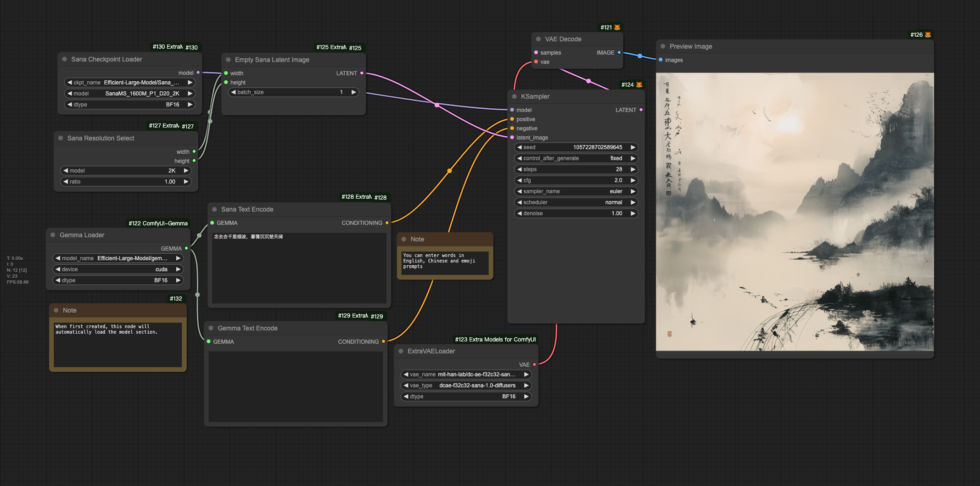The height and width of the screenshot is (486, 980).
Task: Increase steps value with the right arrow
Action: (x=633, y=169)
